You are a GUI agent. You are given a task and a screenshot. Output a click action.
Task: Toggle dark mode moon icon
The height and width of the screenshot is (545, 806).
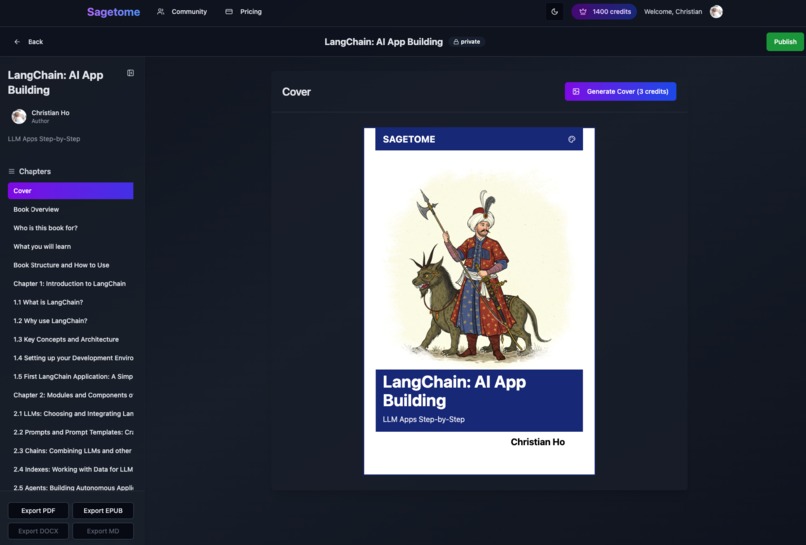pyautogui.click(x=554, y=12)
